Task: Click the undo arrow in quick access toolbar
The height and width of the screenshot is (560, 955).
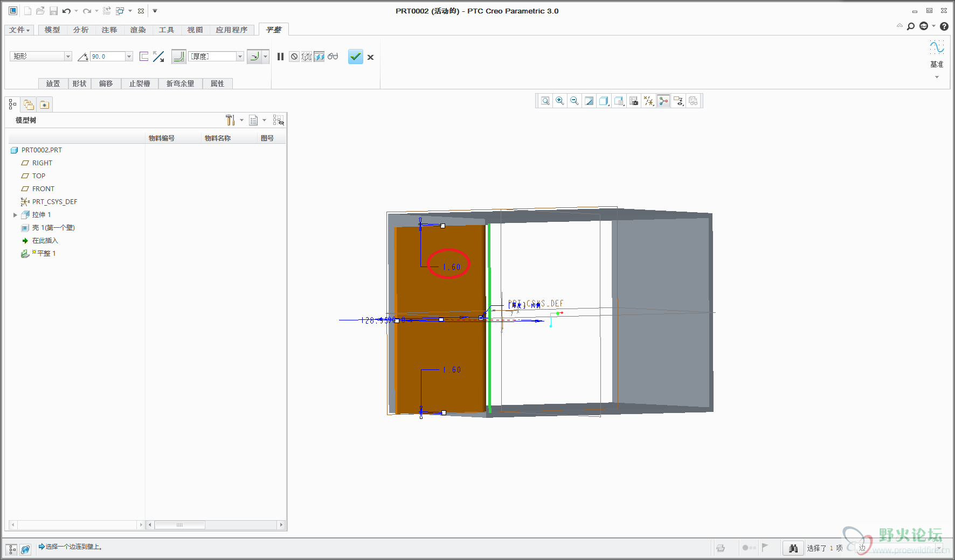Action: [66, 11]
